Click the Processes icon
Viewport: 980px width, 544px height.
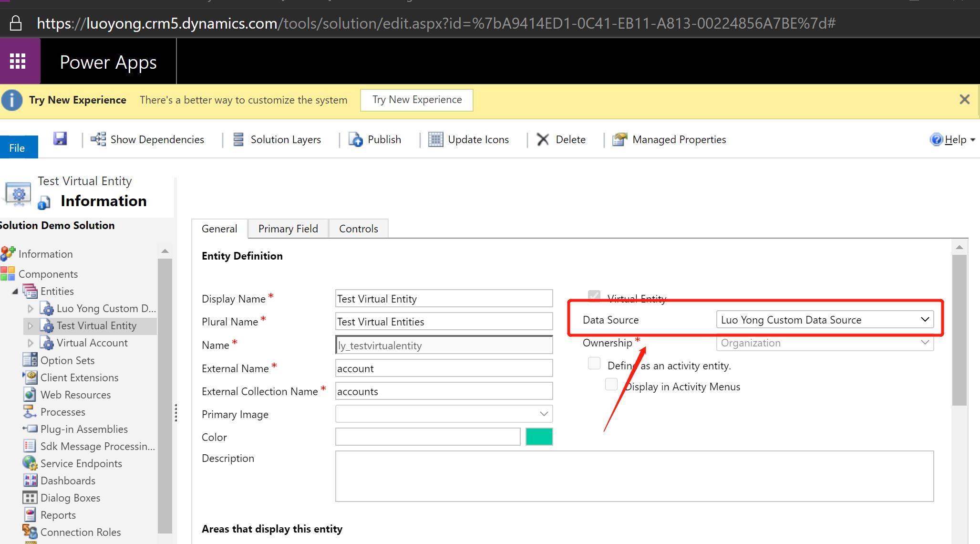click(30, 411)
